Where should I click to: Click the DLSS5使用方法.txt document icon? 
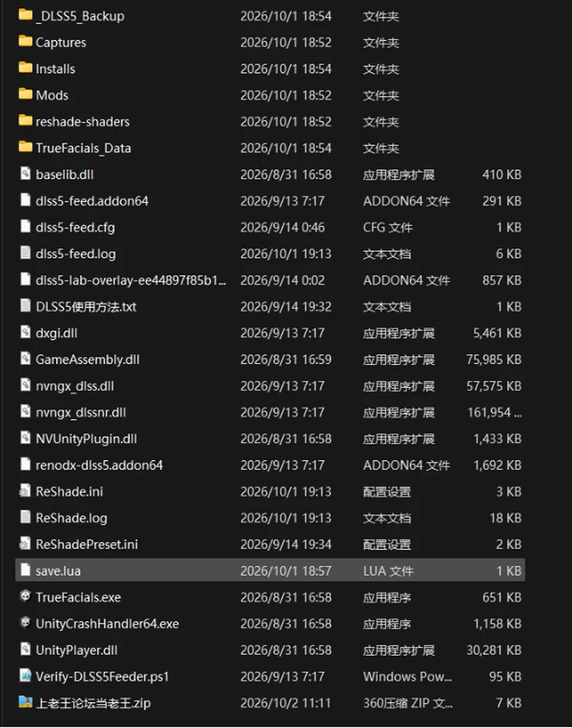[x=25, y=306]
